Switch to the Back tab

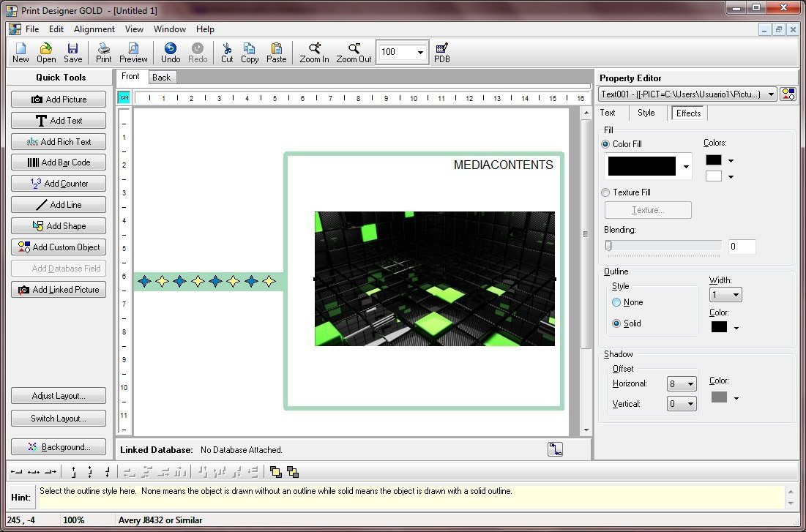161,76
